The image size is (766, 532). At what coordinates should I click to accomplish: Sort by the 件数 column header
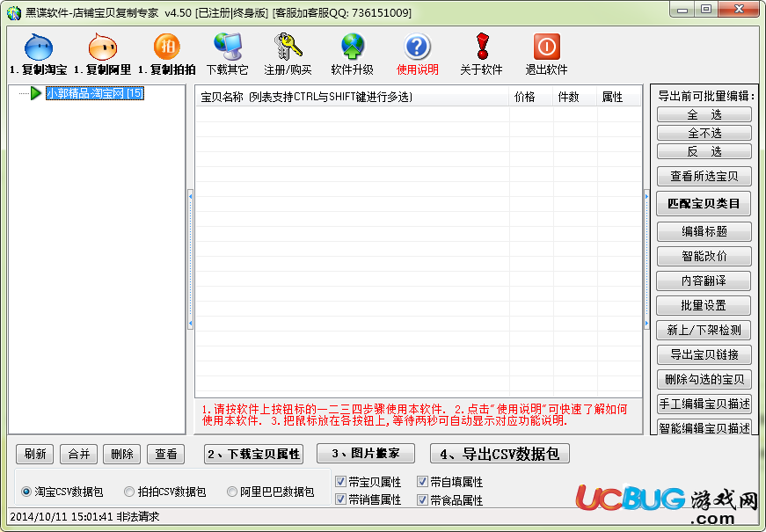tap(575, 97)
